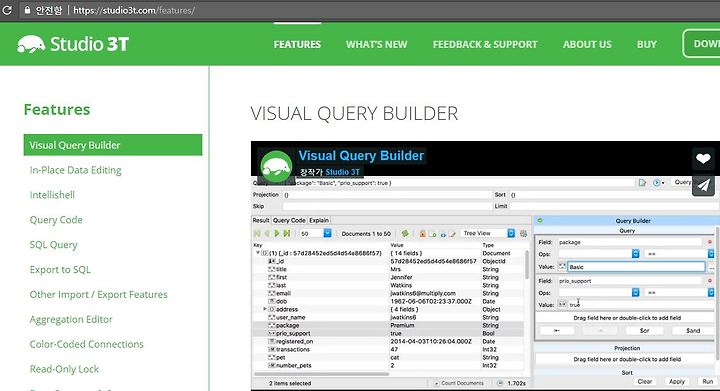This screenshot has height=391, width=720.
Task: Go to last page of results
Action: pos(287,234)
